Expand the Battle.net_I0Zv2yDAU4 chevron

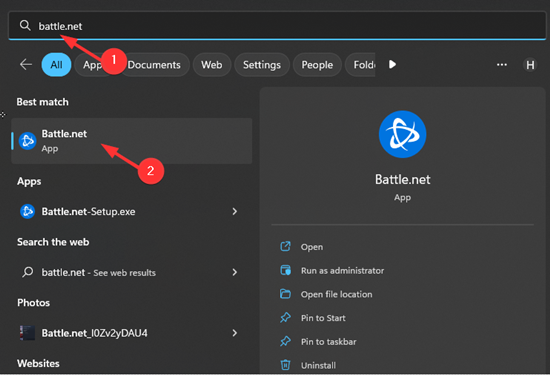[234, 333]
